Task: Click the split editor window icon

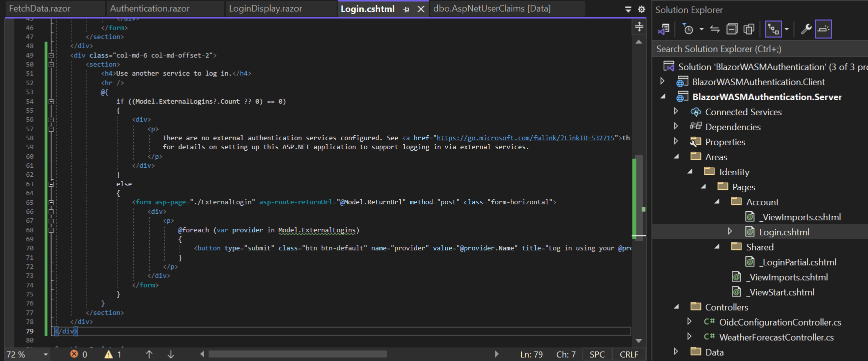Action: (x=639, y=27)
